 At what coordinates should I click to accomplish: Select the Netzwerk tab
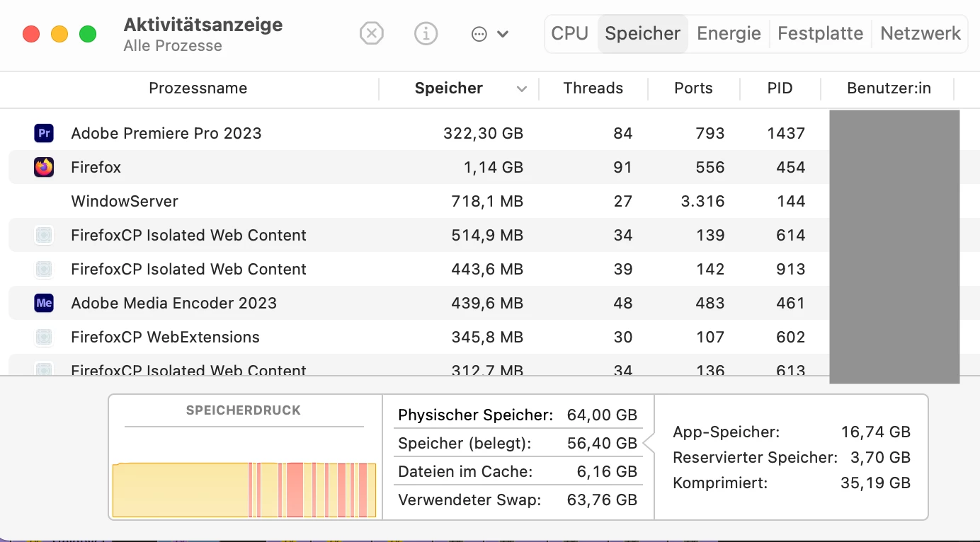click(x=921, y=33)
